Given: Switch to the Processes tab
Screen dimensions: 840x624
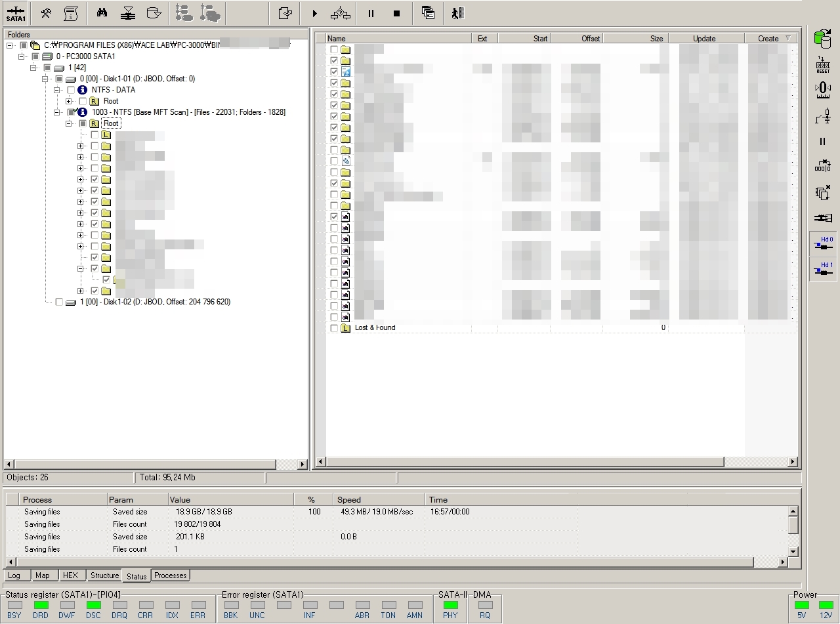Looking at the screenshot, I should 171,575.
